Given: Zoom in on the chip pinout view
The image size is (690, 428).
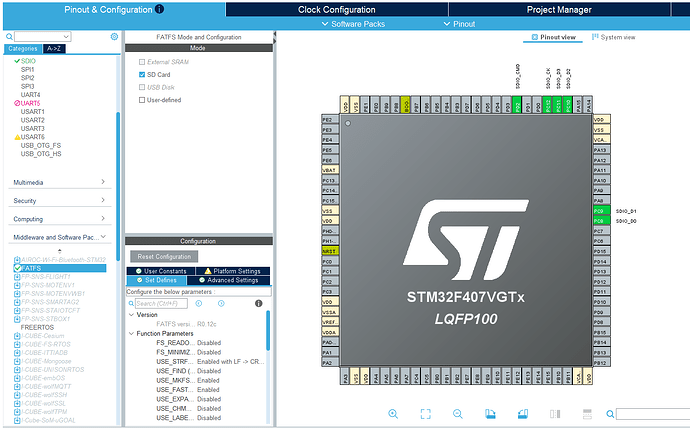Looking at the screenshot, I should [x=393, y=413].
